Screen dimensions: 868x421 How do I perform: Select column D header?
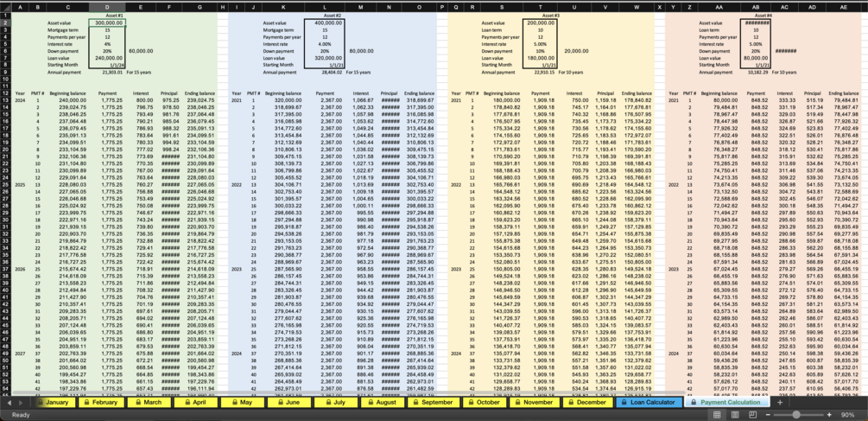tap(107, 8)
